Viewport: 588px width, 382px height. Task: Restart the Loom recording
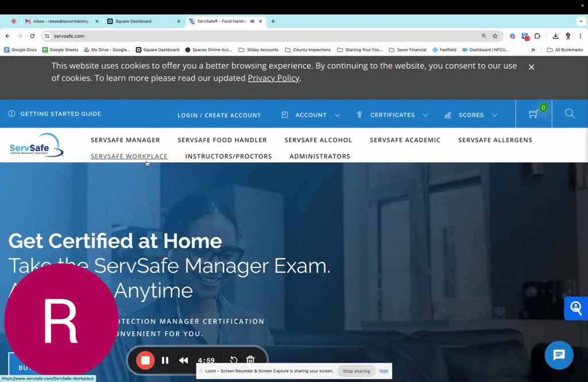(234, 360)
